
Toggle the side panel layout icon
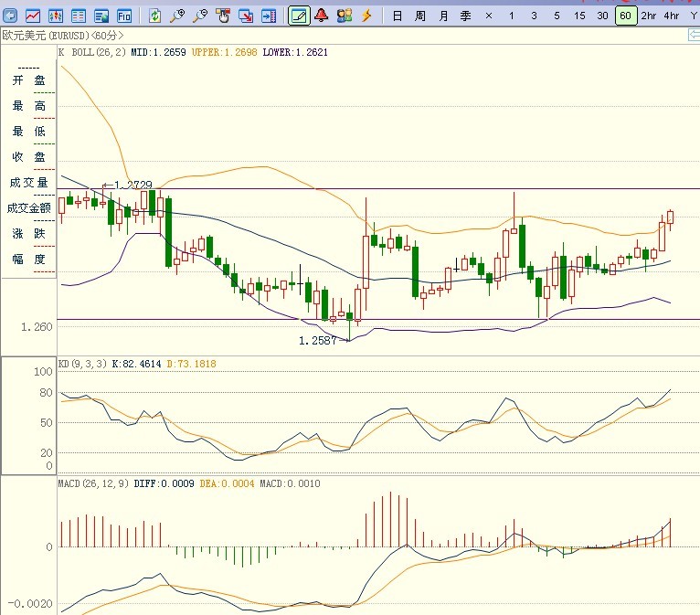[x=269, y=16]
